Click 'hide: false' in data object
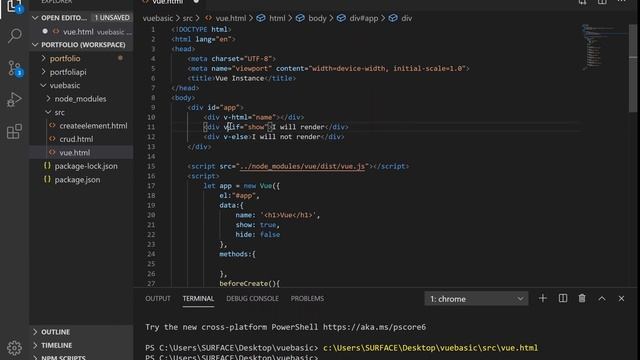 click(x=258, y=235)
